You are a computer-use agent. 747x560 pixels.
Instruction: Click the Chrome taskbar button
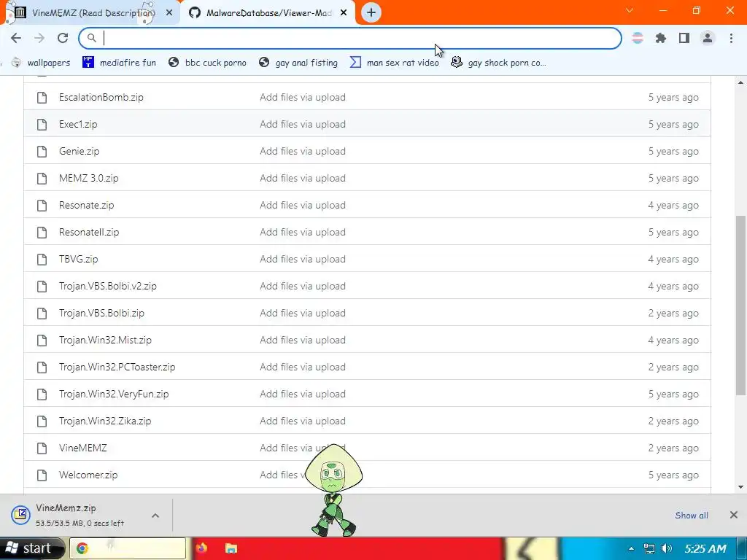coord(128,548)
